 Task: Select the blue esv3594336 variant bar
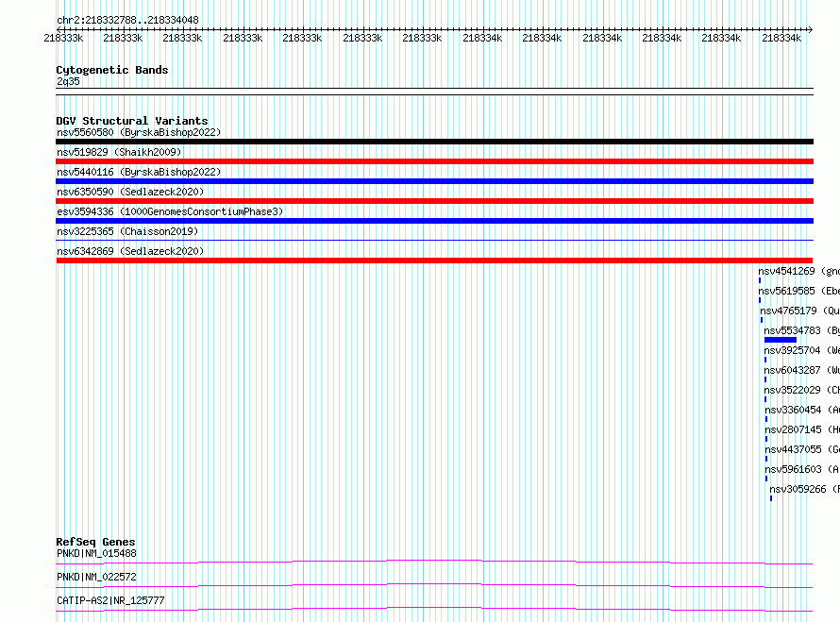[434, 221]
